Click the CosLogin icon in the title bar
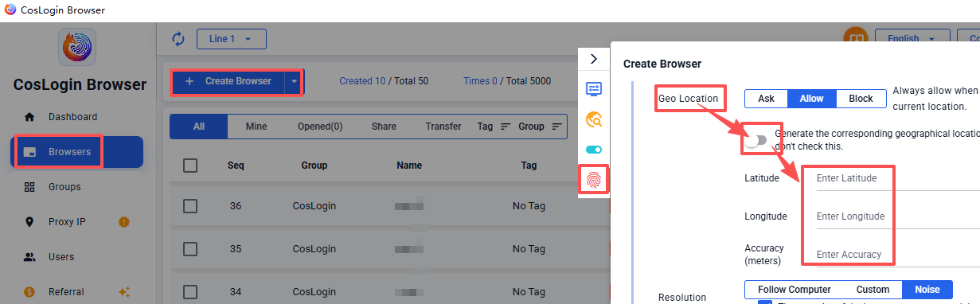The height and width of the screenshot is (304, 980). click(10, 10)
